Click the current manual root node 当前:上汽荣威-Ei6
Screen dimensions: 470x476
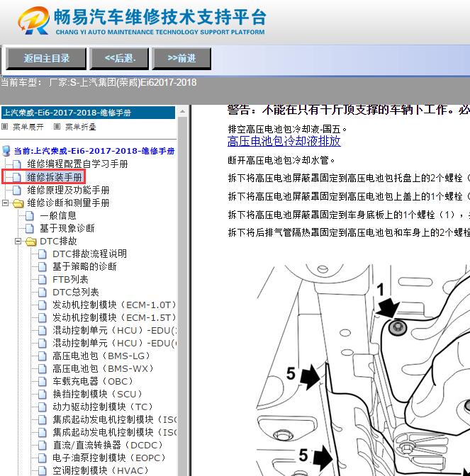(x=94, y=151)
